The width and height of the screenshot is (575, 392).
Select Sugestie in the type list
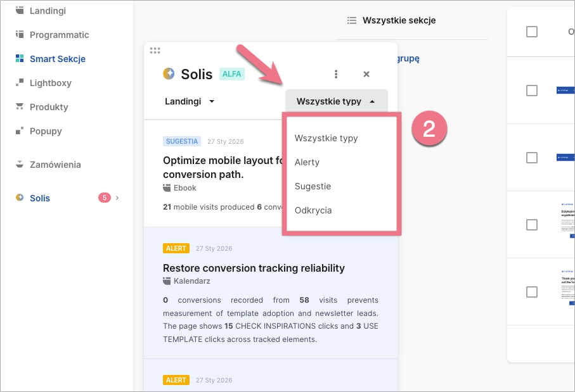(313, 186)
